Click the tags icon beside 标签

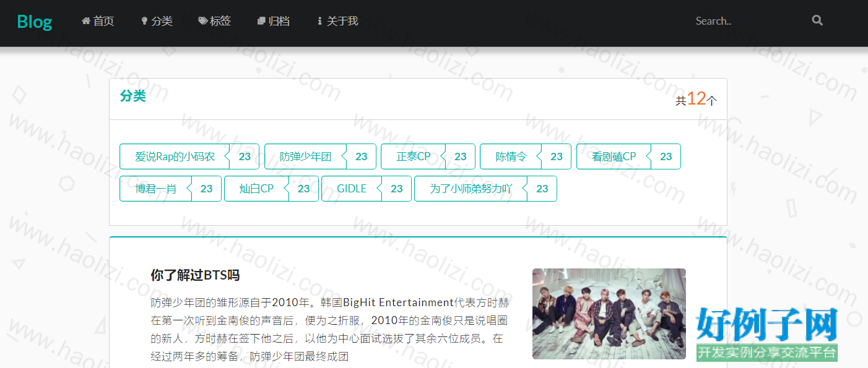(203, 21)
